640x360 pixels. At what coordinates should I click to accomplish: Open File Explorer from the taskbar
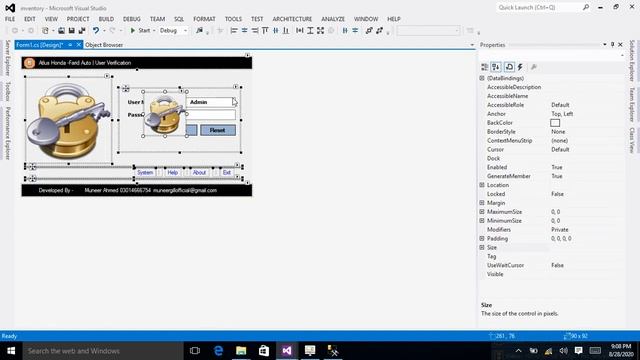[241, 351]
